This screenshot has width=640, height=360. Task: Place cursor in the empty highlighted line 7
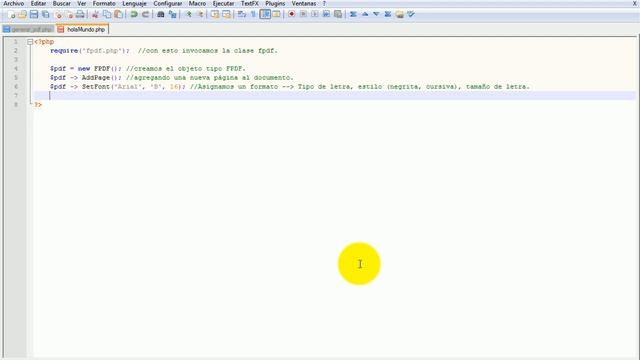335,96
